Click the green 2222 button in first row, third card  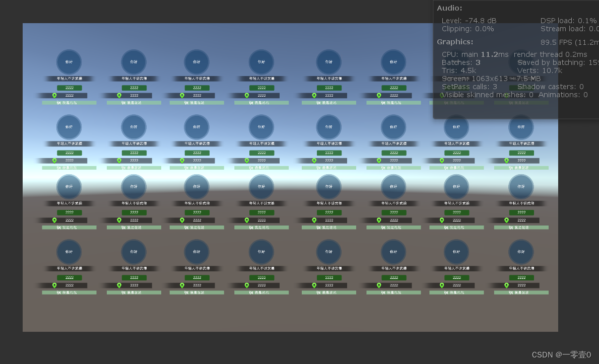(197, 88)
